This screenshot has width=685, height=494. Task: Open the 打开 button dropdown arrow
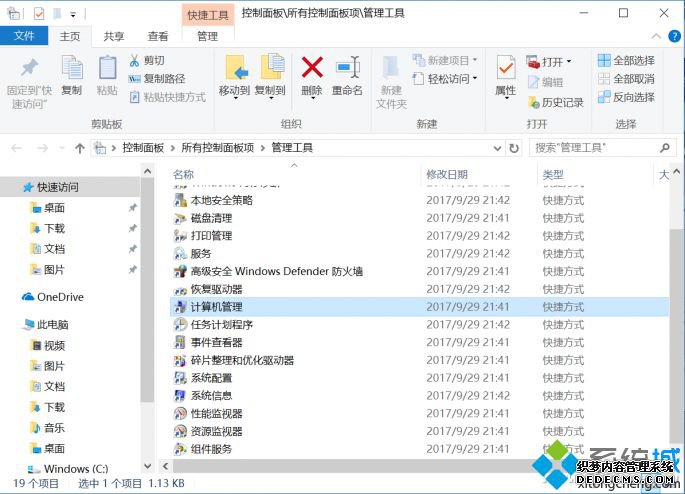pos(568,62)
